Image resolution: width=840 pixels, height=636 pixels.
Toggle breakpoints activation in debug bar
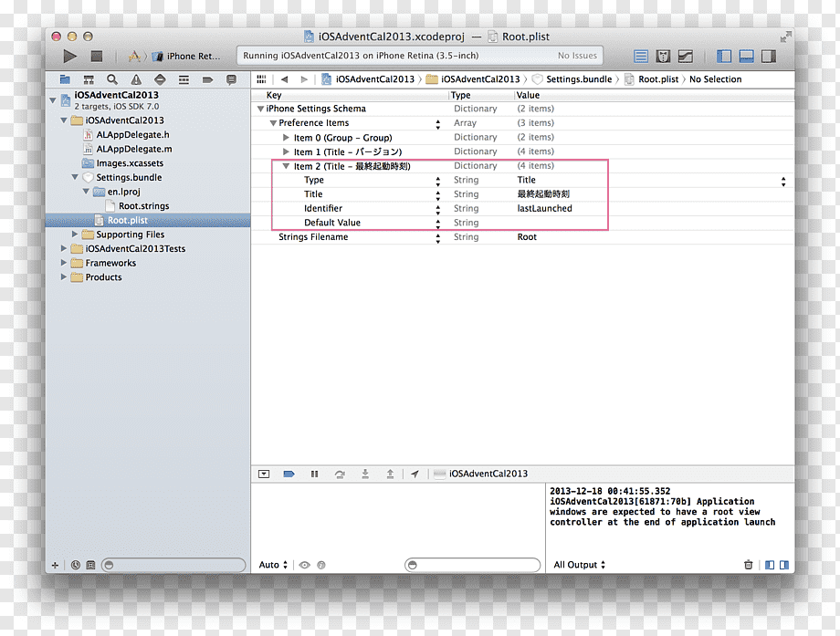289,474
